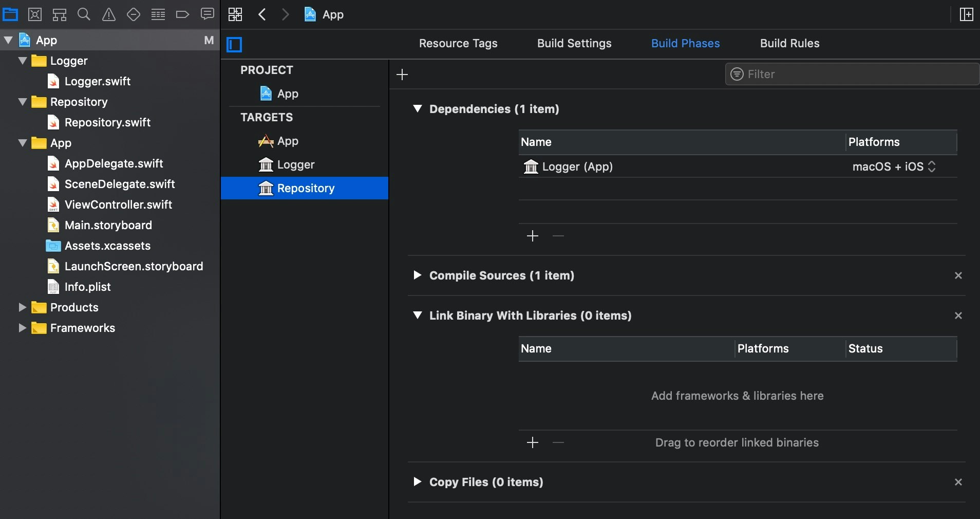The image size is (980, 519).
Task: Open the Source Control navigator icon
Action: coord(35,14)
